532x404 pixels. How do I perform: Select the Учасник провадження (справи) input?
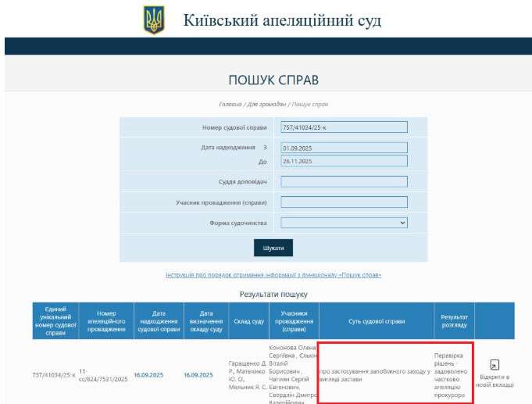click(x=344, y=202)
